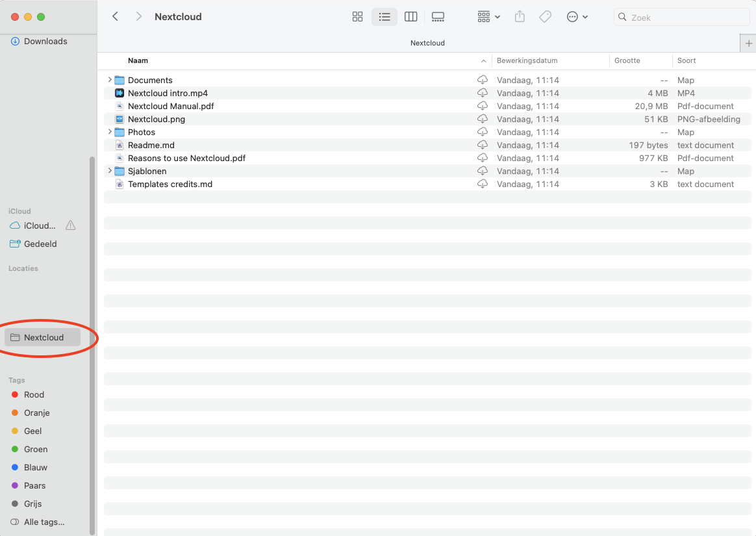Select the Documents folder icon
The image size is (756, 536).
(x=120, y=80)
